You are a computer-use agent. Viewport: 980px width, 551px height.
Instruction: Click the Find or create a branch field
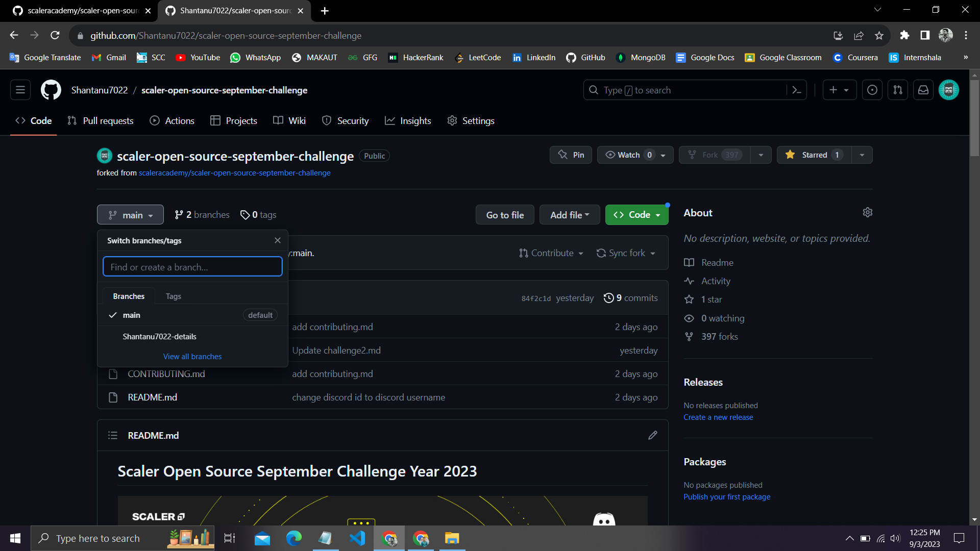(x=192, y=266)
